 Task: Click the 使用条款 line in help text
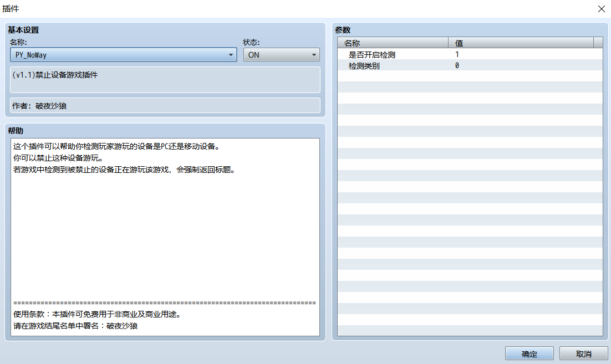(x=98, y=314)
